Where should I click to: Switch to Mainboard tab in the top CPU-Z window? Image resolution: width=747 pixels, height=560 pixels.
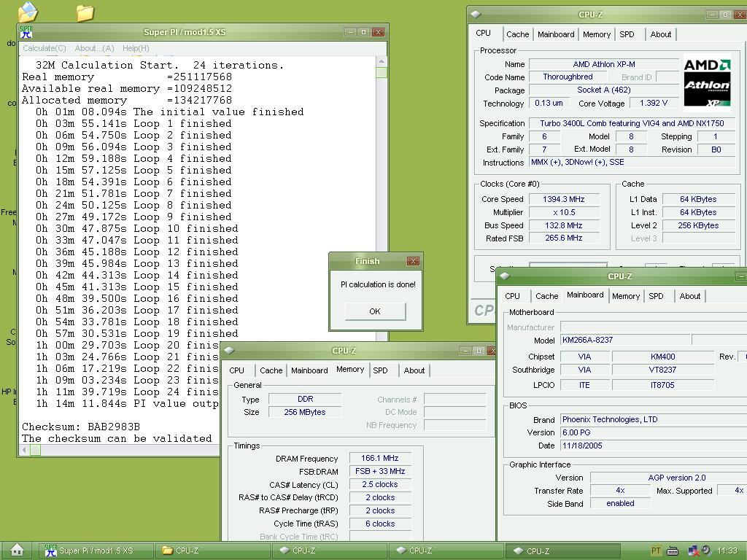pos(556,34)
